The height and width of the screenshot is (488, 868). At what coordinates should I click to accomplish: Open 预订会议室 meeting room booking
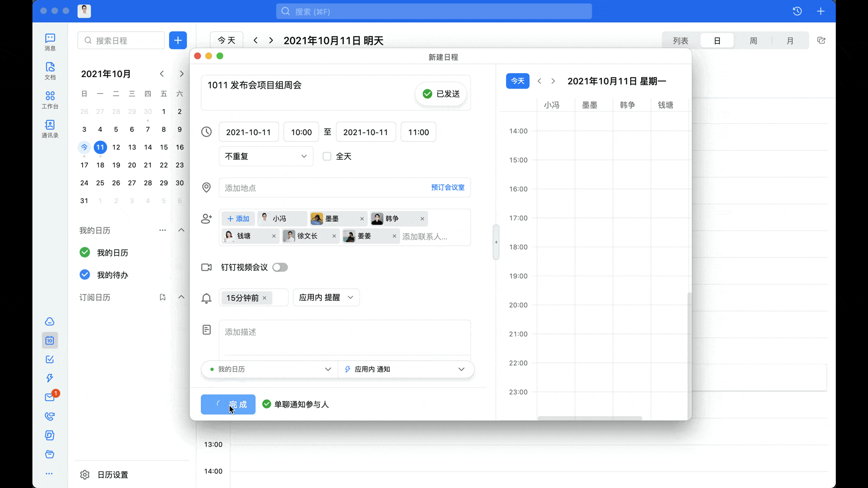tap(448, 188)
